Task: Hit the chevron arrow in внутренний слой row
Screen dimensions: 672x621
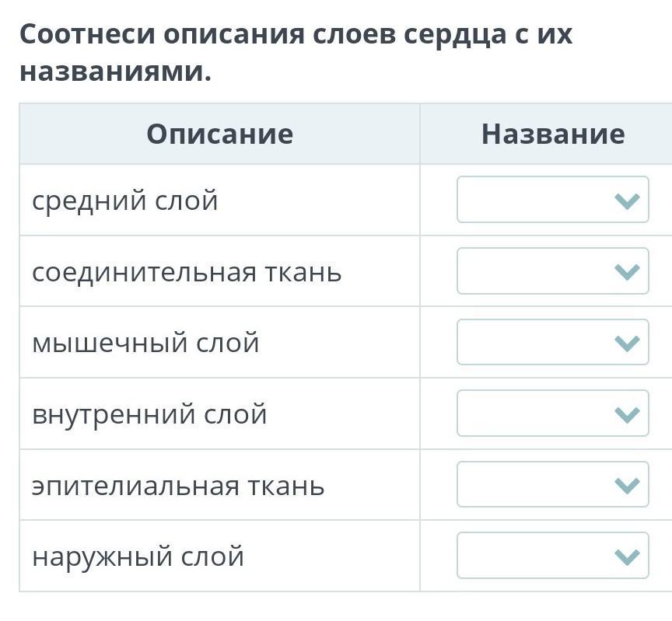Action: tap(626, 414)
